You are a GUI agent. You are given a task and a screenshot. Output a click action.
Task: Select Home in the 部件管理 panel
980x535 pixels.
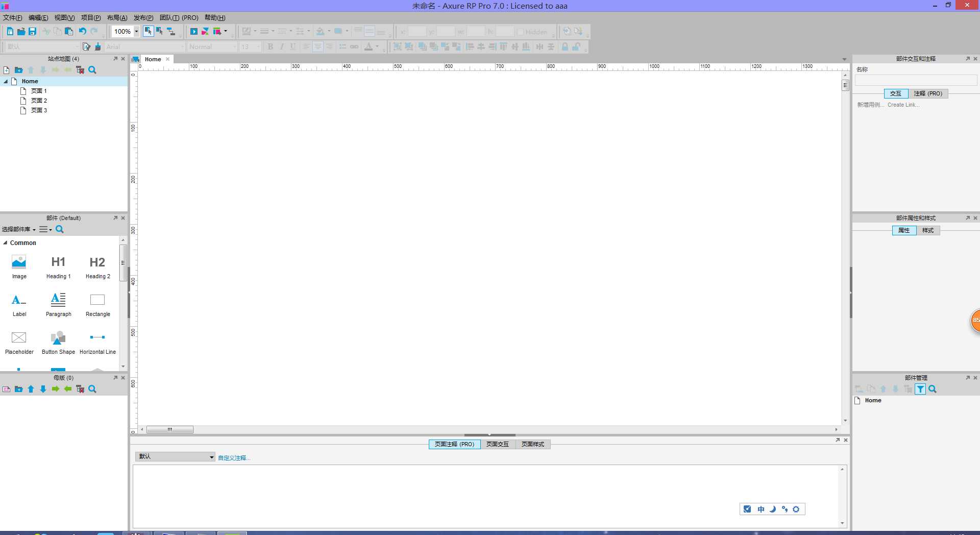[x=873, y=400]
